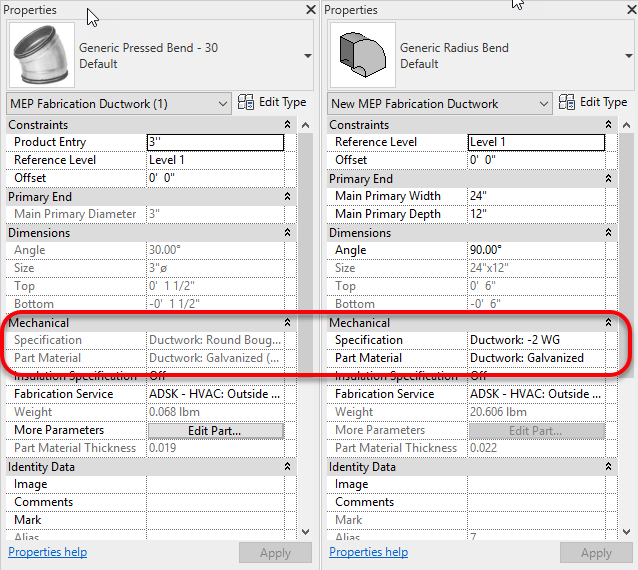Collapse left Constraints section

(288, 125)
